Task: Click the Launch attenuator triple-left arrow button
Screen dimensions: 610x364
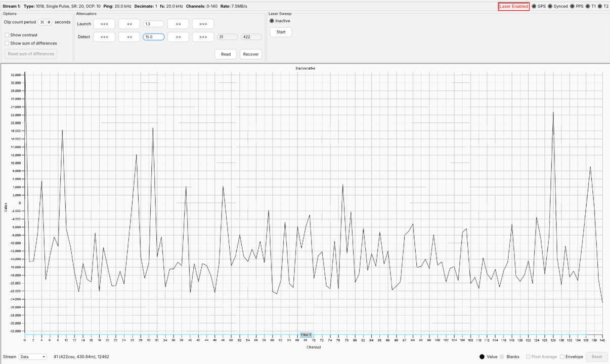Action: (104, 24)
